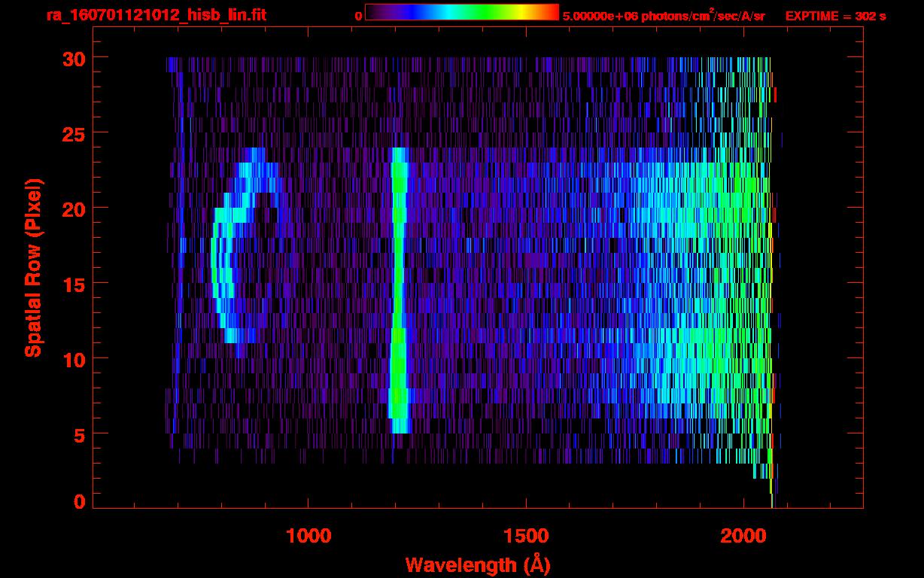Click the rainbow color scale bar
Image resolution: width=924 pixels, height=578 pixels.
point(462,12)
